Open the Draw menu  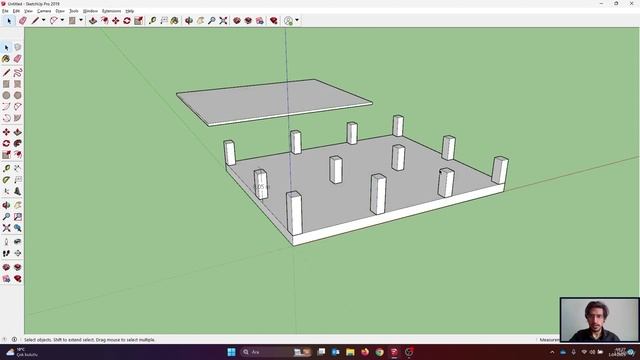[x=60, y=11]
